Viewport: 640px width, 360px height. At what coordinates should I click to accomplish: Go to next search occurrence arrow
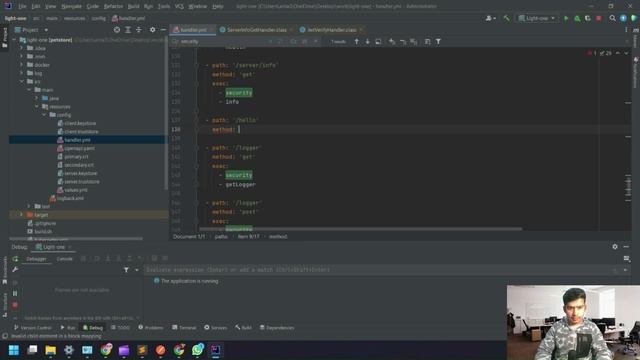coord(367,42)
